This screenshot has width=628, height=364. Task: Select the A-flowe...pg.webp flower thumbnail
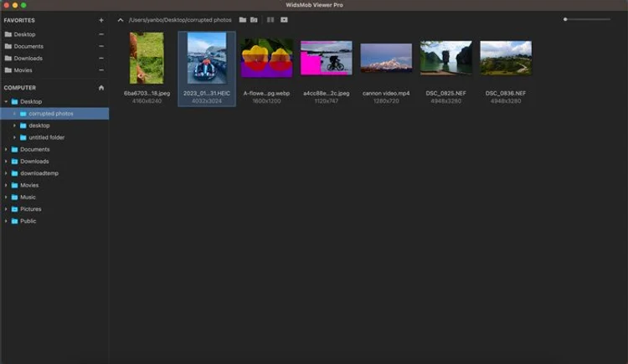(267, 58)
